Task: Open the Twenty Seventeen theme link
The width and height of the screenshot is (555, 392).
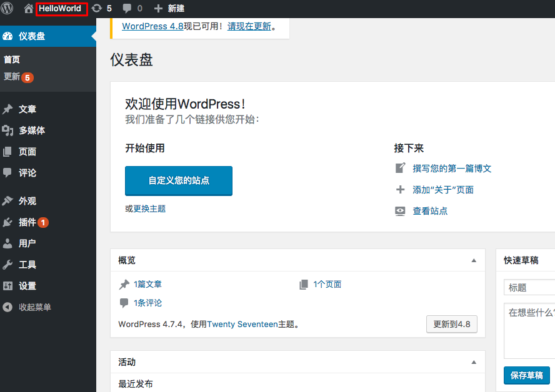Action: [x=242, y=324]
